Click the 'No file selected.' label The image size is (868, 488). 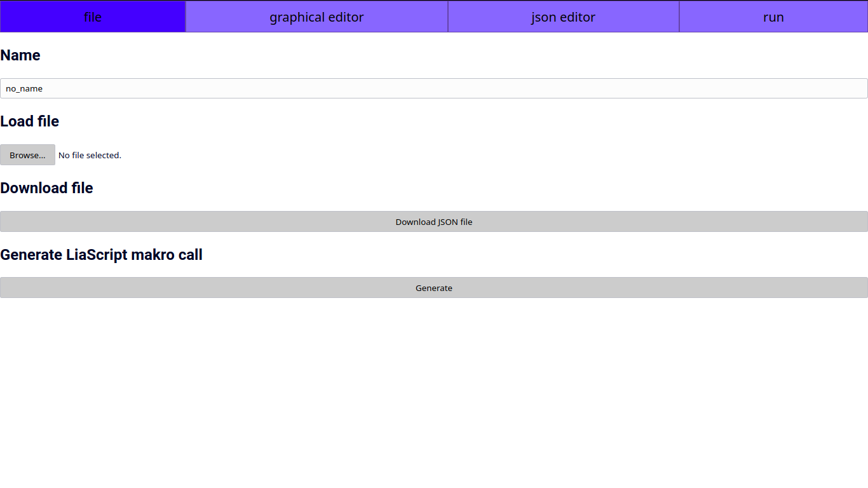(x=90, y=155)
